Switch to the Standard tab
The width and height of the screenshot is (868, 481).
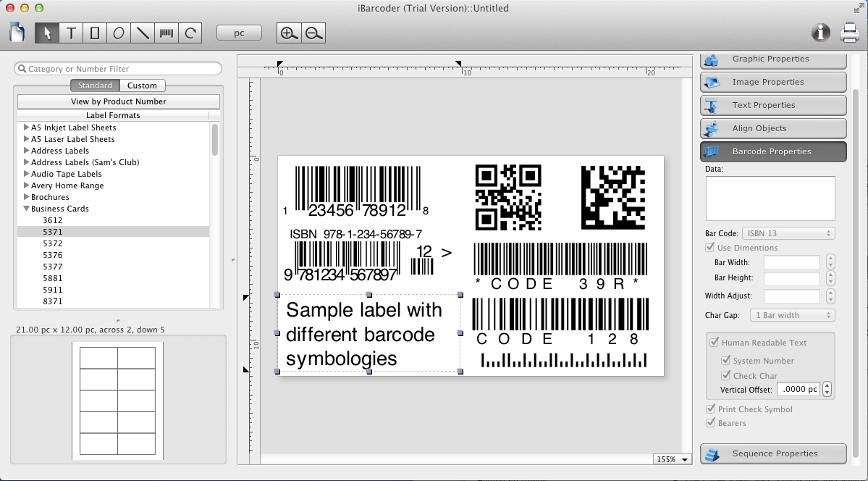point(94,85)
